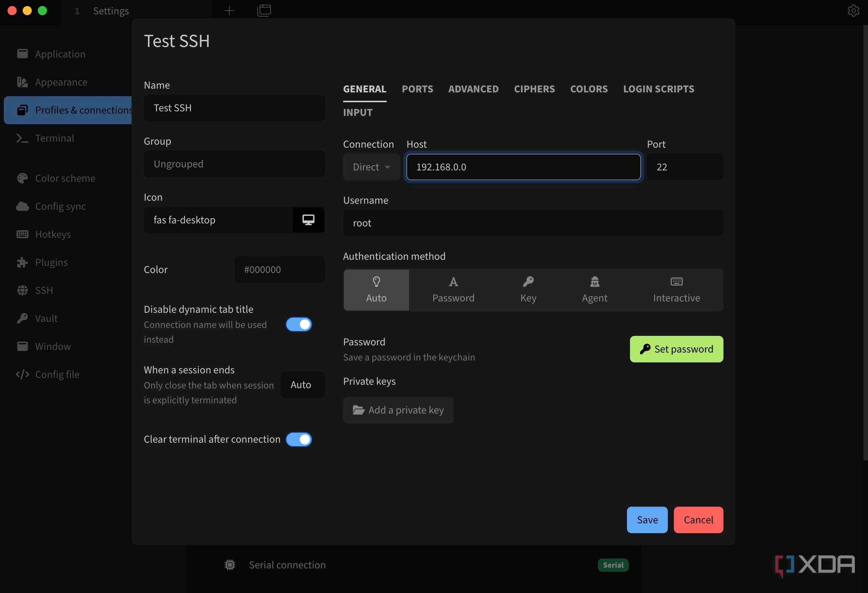Open the Config sync section
The width and height of the screenshot is (868, 593).
click(68, 206)
